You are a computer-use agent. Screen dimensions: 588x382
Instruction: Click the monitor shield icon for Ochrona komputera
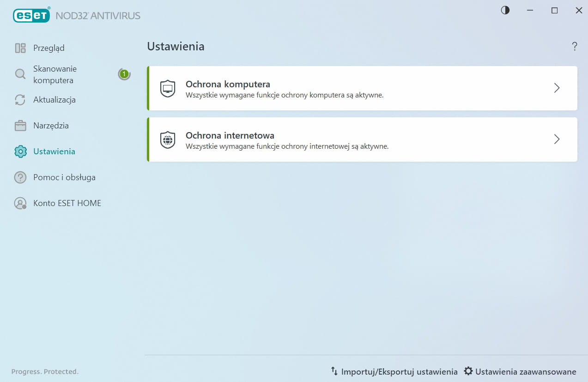tap(168, 88)
